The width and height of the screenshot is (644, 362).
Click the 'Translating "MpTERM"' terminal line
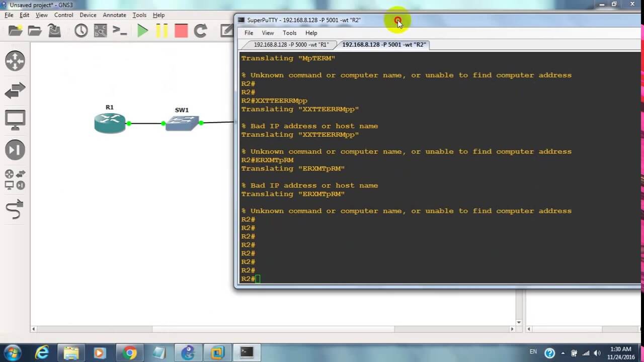click(288, 58)
